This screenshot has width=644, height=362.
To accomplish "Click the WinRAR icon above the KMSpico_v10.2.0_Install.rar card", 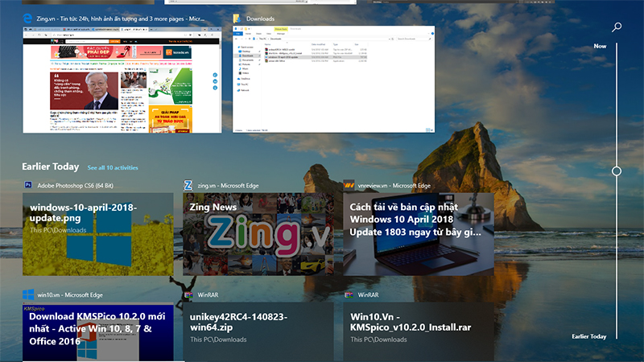I will [x=349, y=294].
